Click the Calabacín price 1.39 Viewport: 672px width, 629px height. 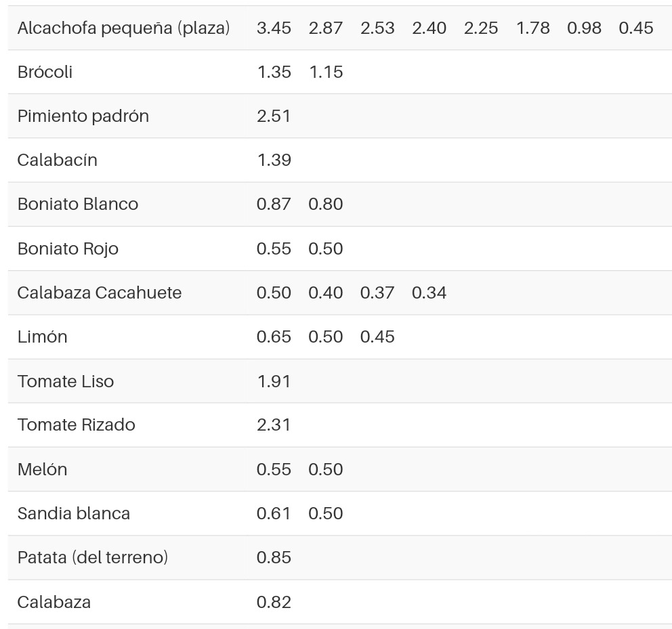(x=274, y=160)
